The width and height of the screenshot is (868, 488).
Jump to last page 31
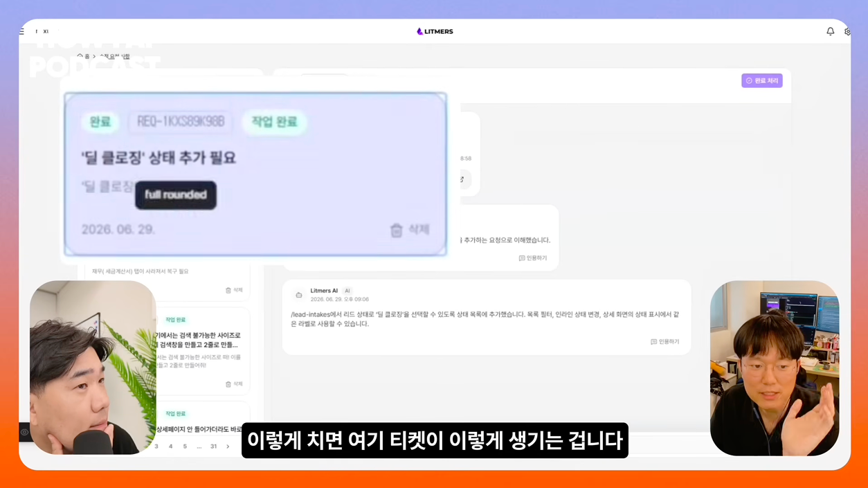(213, 446)
